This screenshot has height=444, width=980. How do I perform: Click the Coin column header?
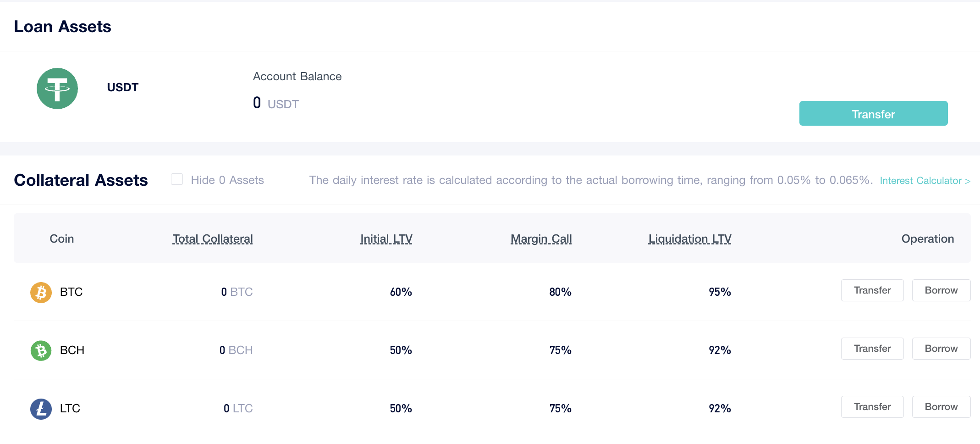pyautogui.click(x=62, y=239)
